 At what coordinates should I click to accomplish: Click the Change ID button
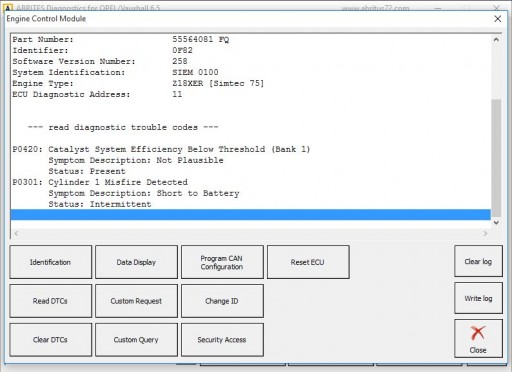(222, 301)
